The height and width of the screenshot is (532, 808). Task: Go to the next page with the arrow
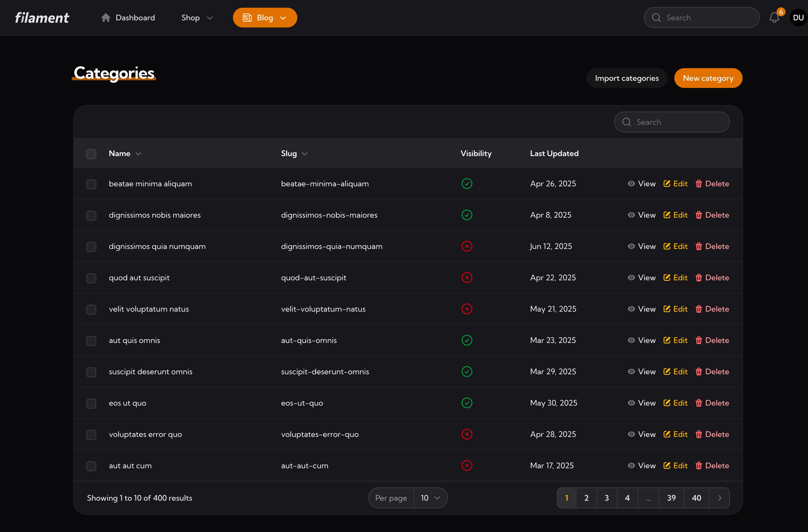(719, 498)
